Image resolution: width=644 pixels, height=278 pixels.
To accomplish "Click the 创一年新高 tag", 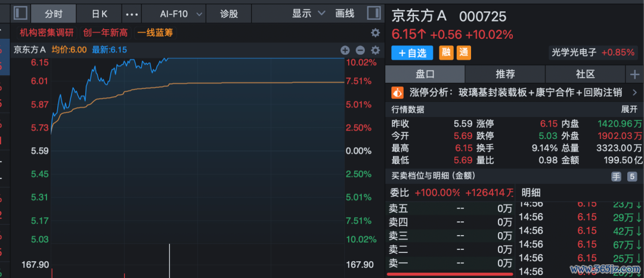I will click(x=105, y=33).
